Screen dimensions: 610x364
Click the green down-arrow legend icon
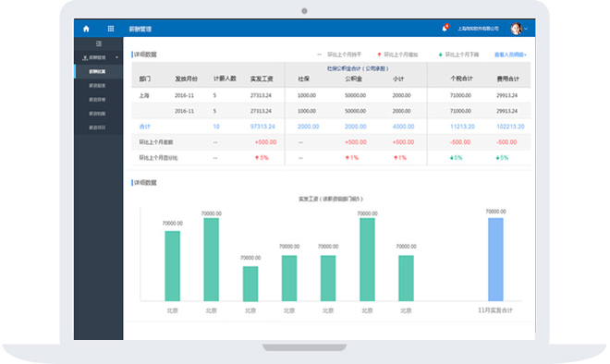click(440, 55)
